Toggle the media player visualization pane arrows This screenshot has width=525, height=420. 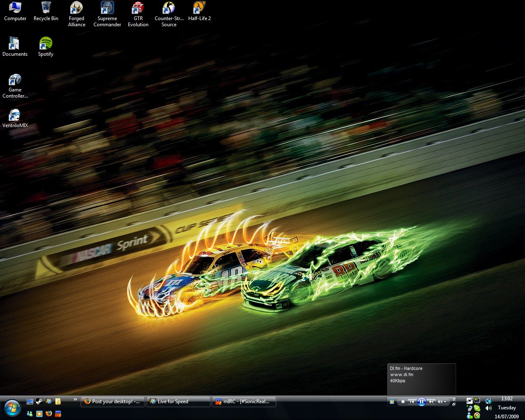(454, 399)
